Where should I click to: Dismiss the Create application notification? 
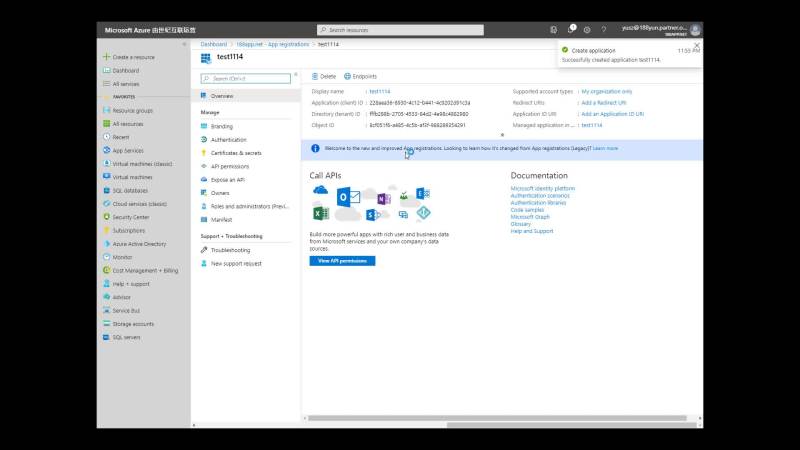[x=697, y=45]
